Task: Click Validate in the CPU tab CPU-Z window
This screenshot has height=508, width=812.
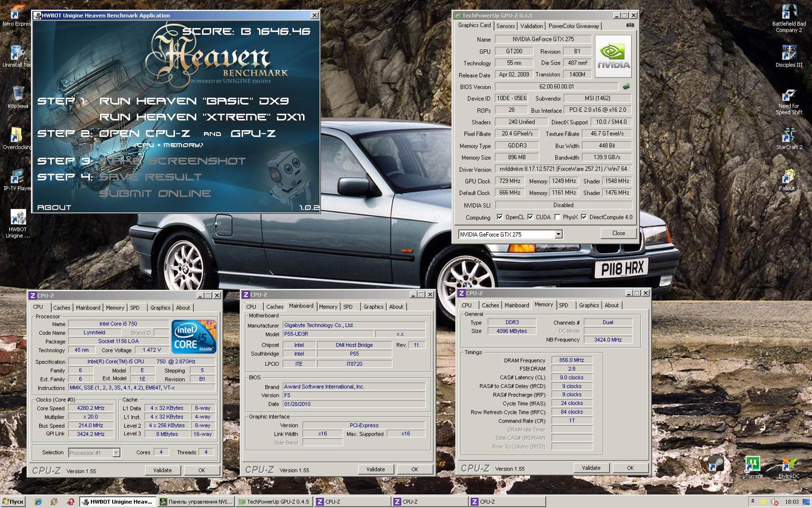Action: point(162,470)
